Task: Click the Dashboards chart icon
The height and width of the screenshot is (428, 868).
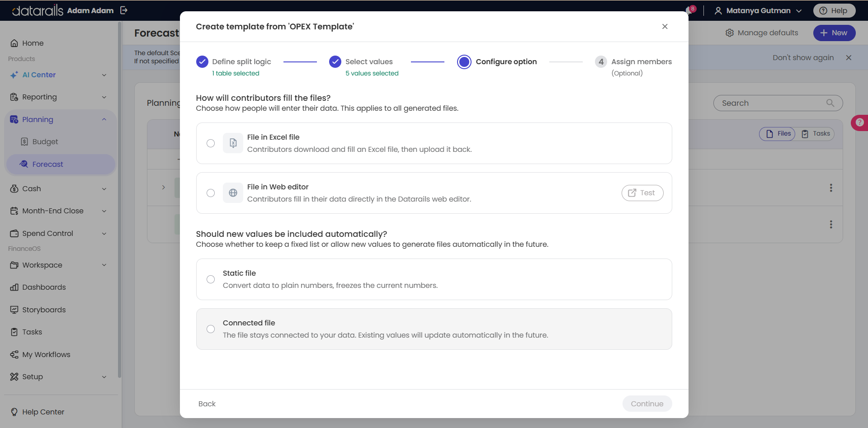Action: (14, 287)
